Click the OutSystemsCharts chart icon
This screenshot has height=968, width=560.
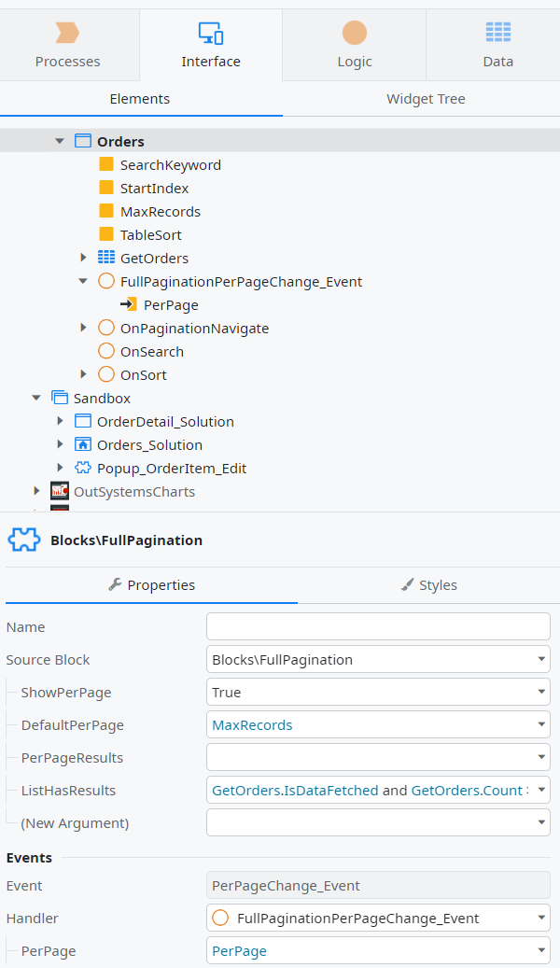(60, 491)
